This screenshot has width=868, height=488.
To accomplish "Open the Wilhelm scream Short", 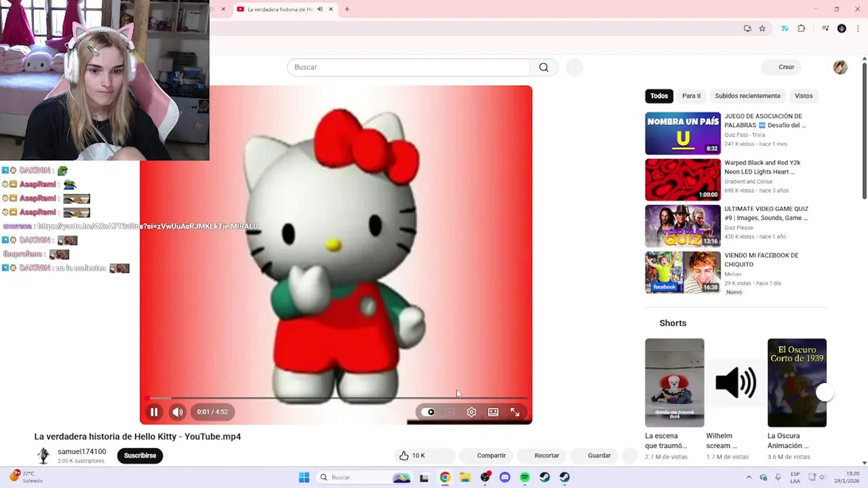I will (x=736, y=383).
